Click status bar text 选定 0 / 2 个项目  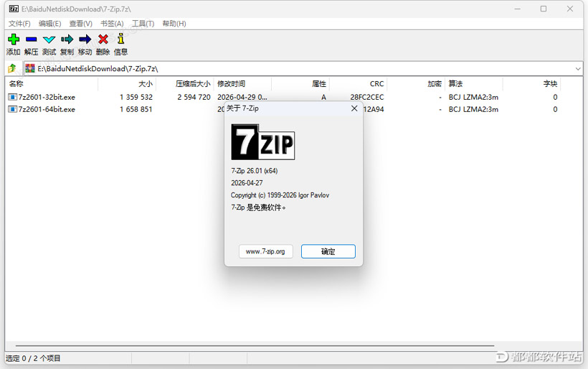pos(33,358)
